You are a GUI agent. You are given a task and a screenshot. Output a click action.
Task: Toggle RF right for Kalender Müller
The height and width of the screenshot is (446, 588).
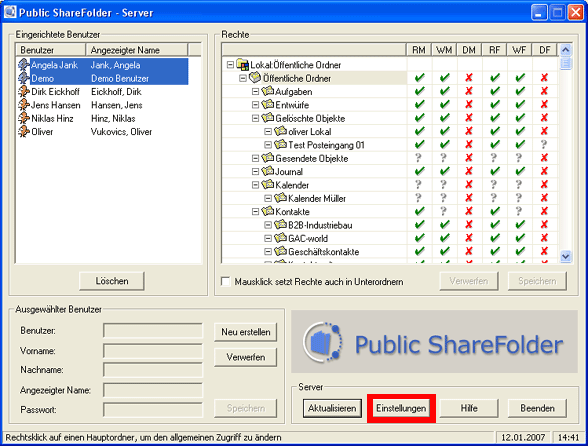pos(494,198)
